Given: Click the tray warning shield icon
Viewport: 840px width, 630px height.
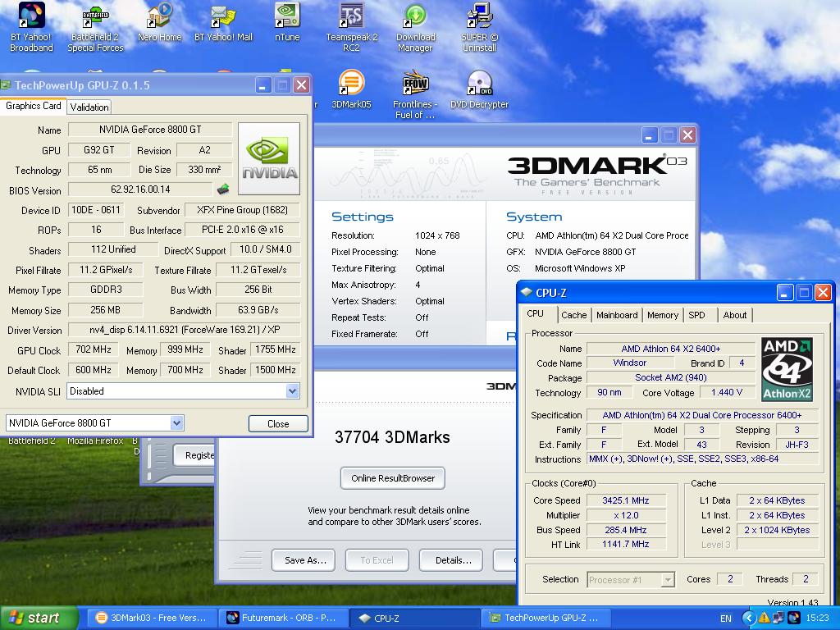Looking at the screenshot, I should pos(764,618).
